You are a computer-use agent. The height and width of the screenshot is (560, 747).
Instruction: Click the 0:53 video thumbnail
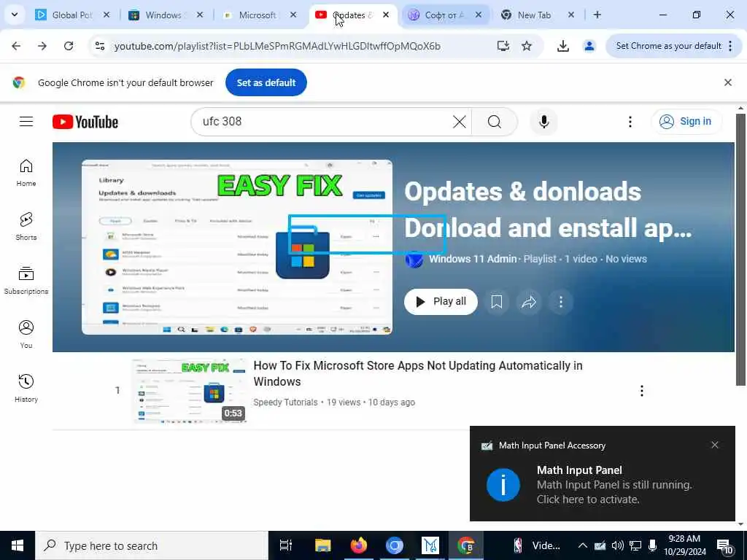tap(190, 391)
